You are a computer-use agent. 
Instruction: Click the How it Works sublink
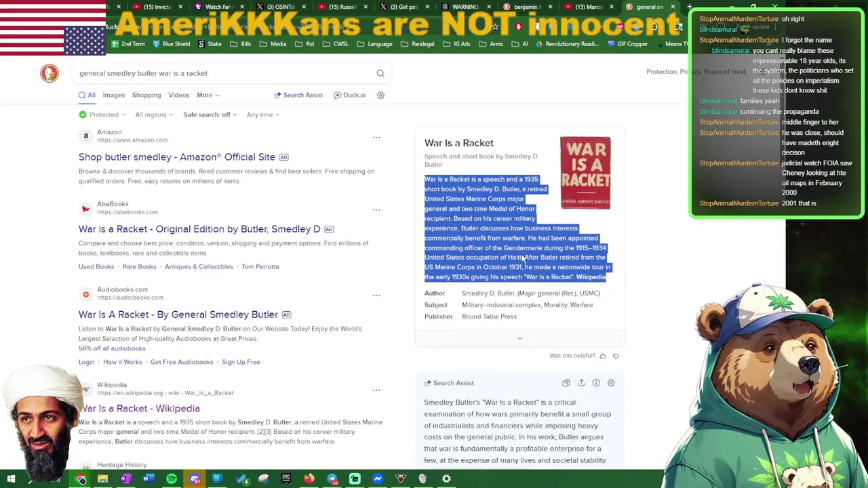click(122, 362)
